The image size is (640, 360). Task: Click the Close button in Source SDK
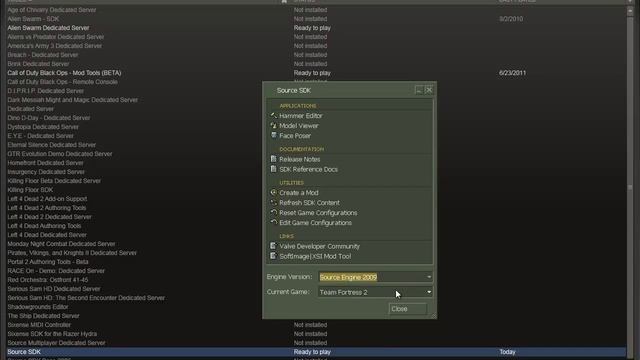coord(408,309)
